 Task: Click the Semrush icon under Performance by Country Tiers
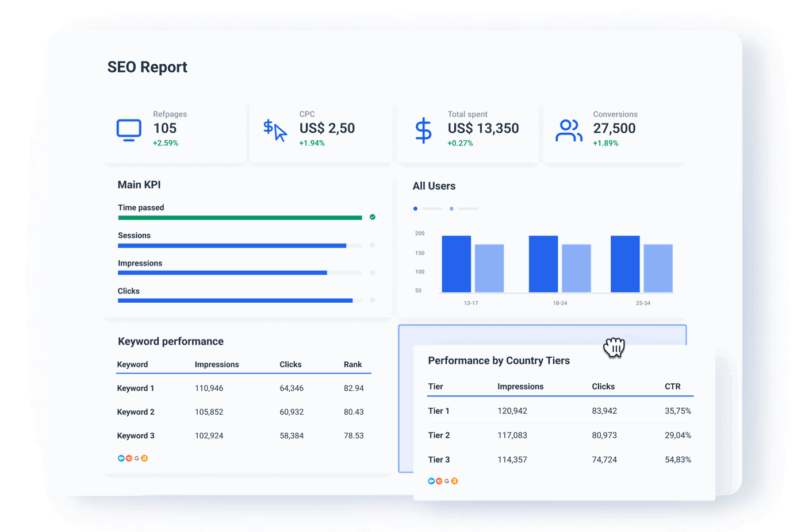point(439,481)
